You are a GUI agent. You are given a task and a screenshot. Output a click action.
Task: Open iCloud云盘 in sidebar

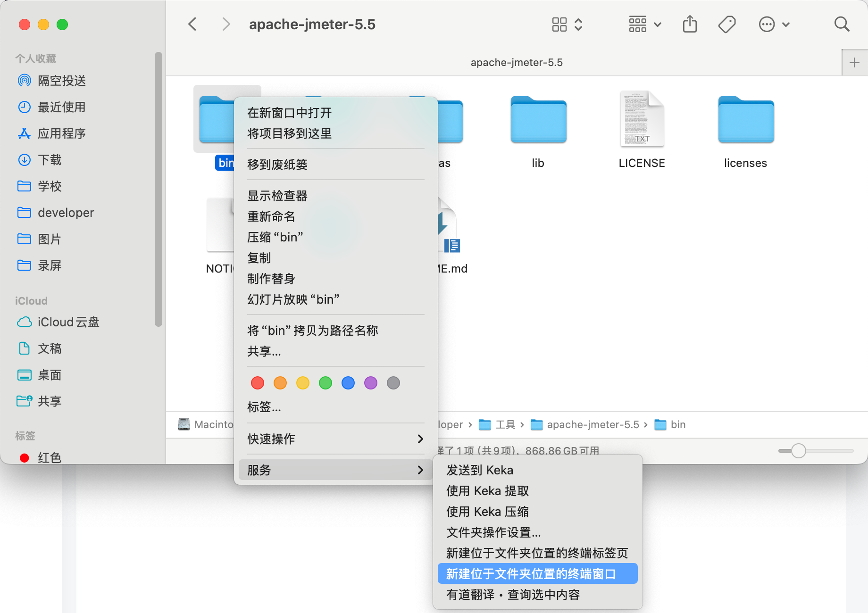58,322
